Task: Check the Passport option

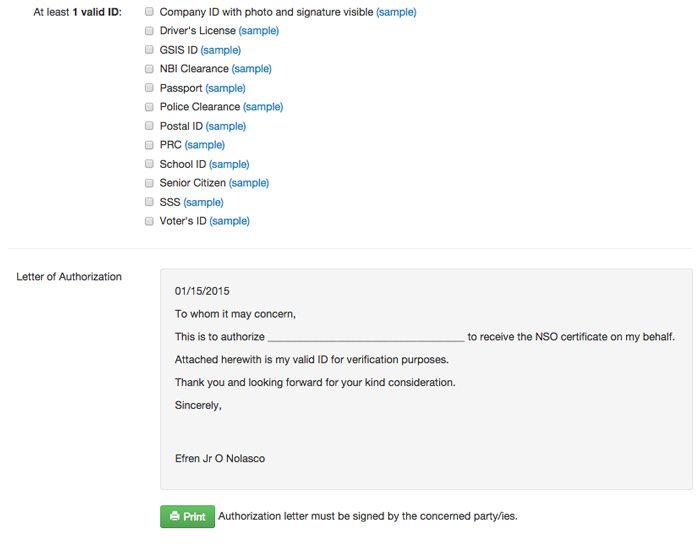Action: 149,88
